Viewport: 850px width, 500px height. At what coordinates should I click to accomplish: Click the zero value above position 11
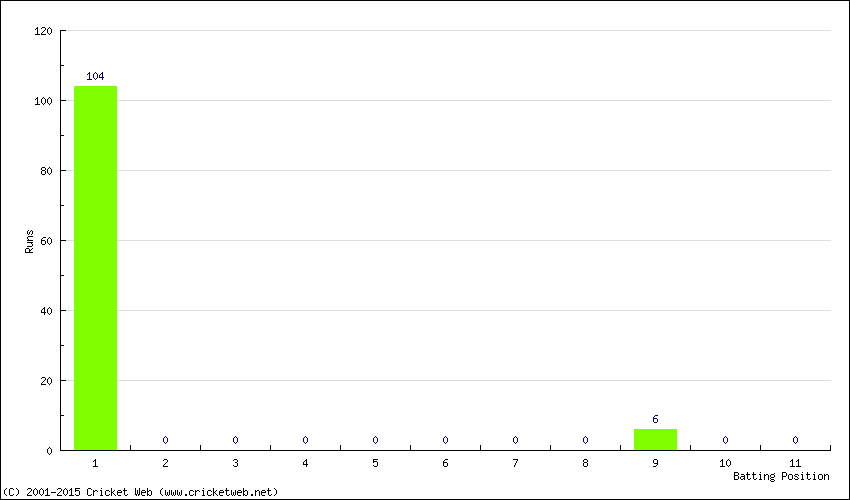click(x=795, y=440)
